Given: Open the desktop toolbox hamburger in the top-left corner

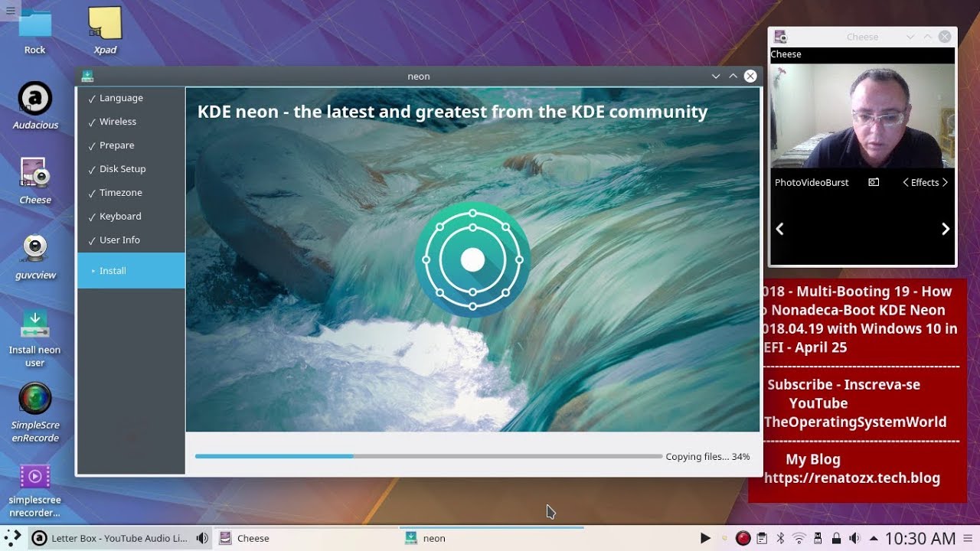Looking at the screenshot, I should click(10, 10).
